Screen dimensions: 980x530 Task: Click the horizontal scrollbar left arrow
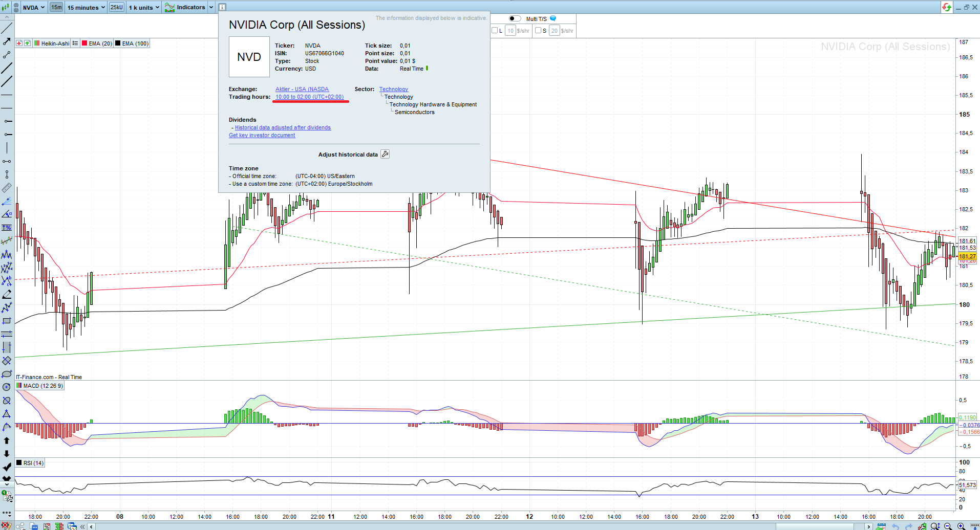point(91,526)
